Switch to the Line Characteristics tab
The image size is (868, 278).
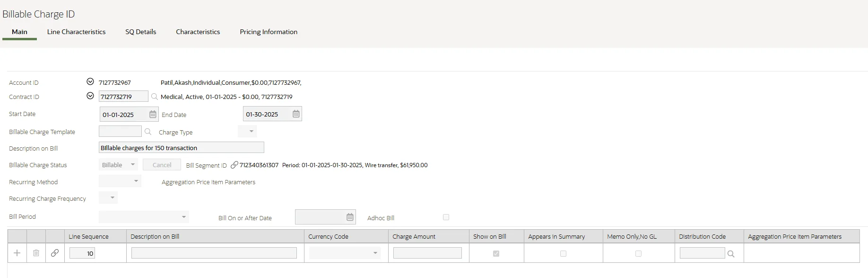76,32
